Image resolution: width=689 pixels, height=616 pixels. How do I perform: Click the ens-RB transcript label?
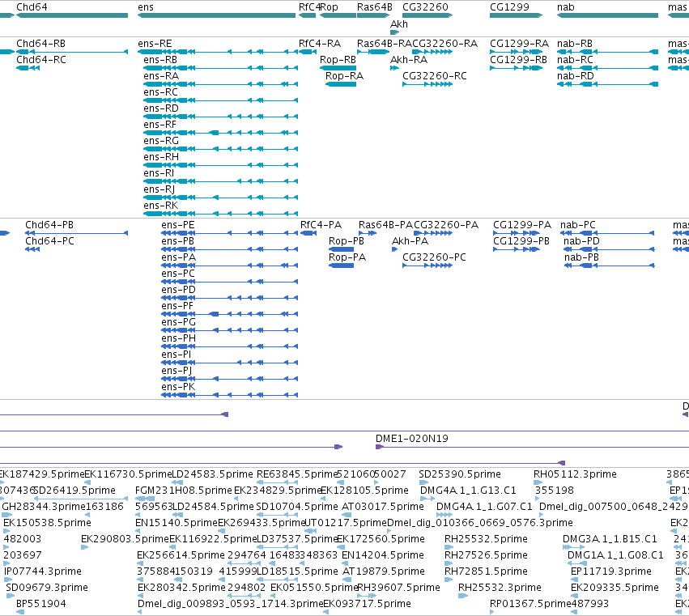[x=160, y=60]
